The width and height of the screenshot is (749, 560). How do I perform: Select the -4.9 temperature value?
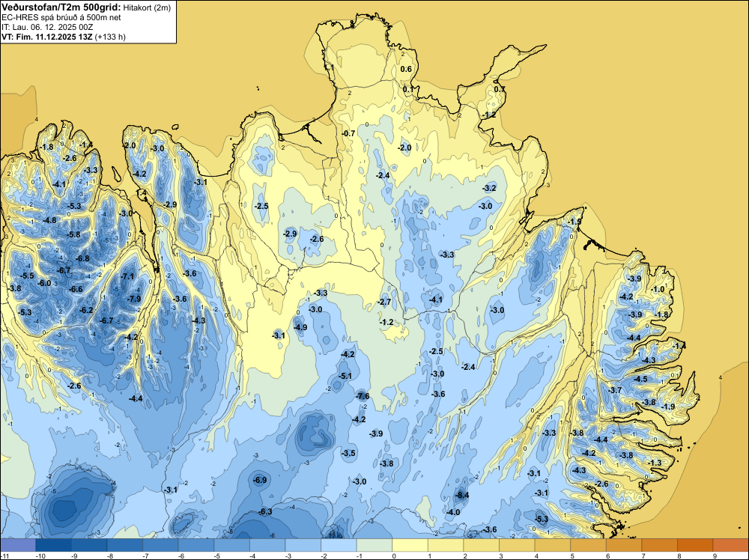click(x=300, y=327)
